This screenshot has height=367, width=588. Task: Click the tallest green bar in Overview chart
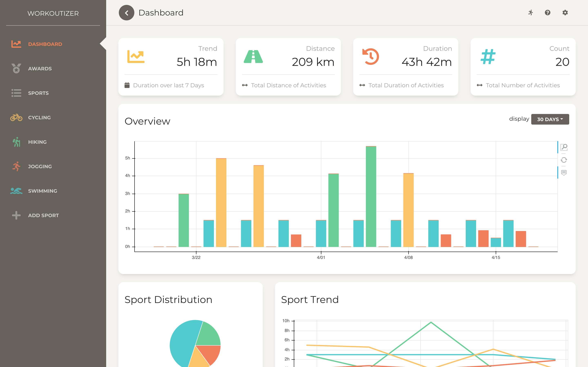(371, 197)
